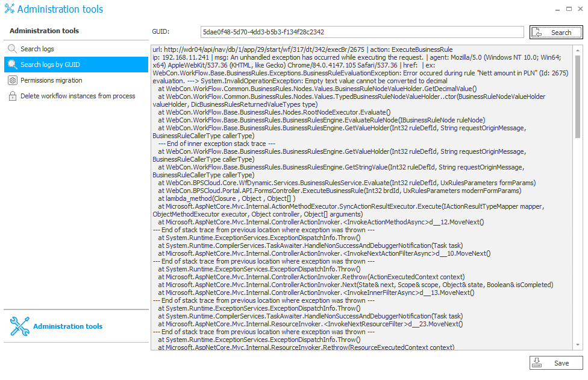Click the download icon inside Save button
The width and height of the screenshot is (588, 380).
[537, 363]
